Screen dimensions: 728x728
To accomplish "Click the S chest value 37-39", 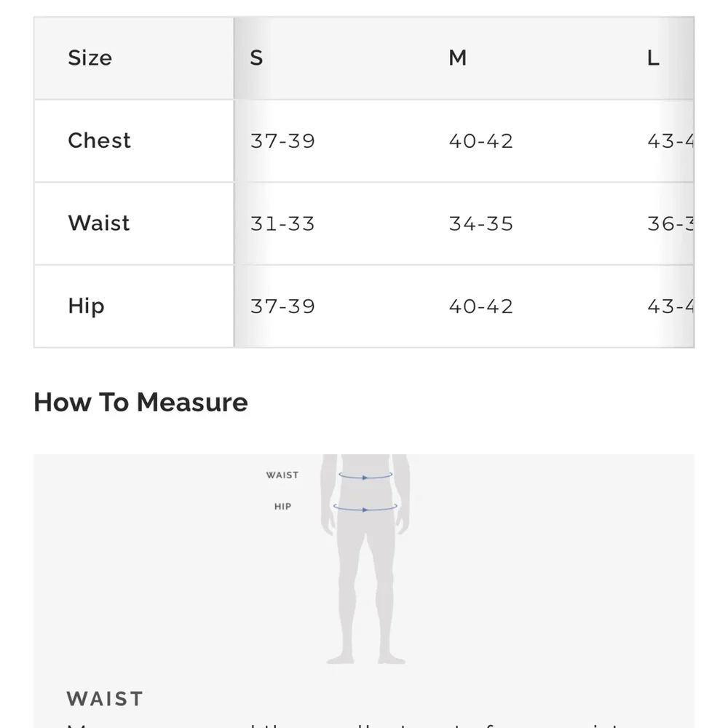I will [x=282, y=141].
